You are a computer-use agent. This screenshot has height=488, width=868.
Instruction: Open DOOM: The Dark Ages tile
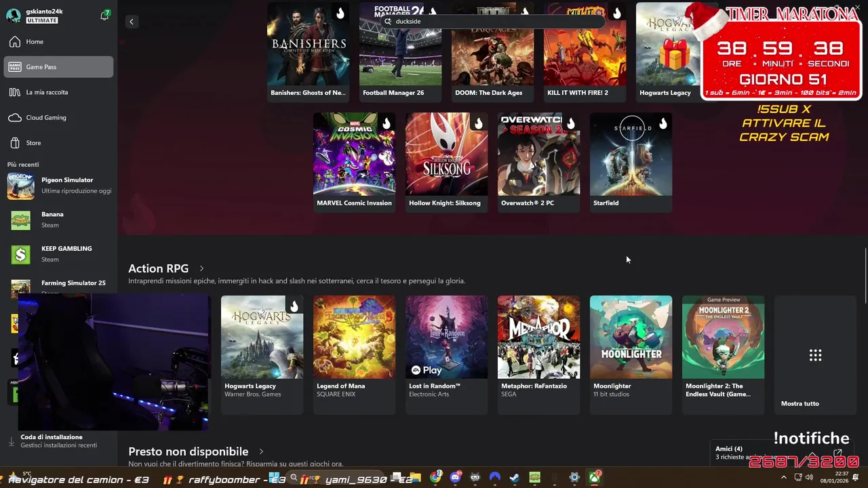pos(493,52)
